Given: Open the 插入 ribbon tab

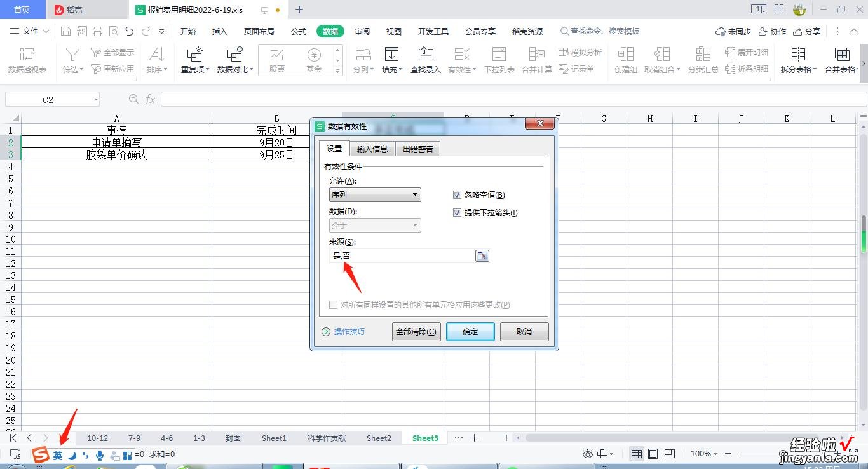Looking at the screenshot, I should [x=220, y=31].
